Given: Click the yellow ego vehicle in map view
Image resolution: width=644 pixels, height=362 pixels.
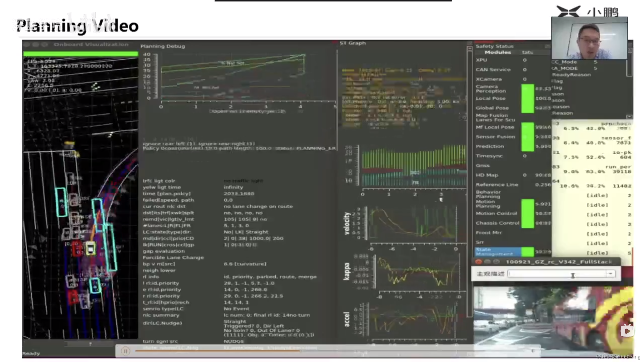Looking at the screenshot, I should pos(91,248).
